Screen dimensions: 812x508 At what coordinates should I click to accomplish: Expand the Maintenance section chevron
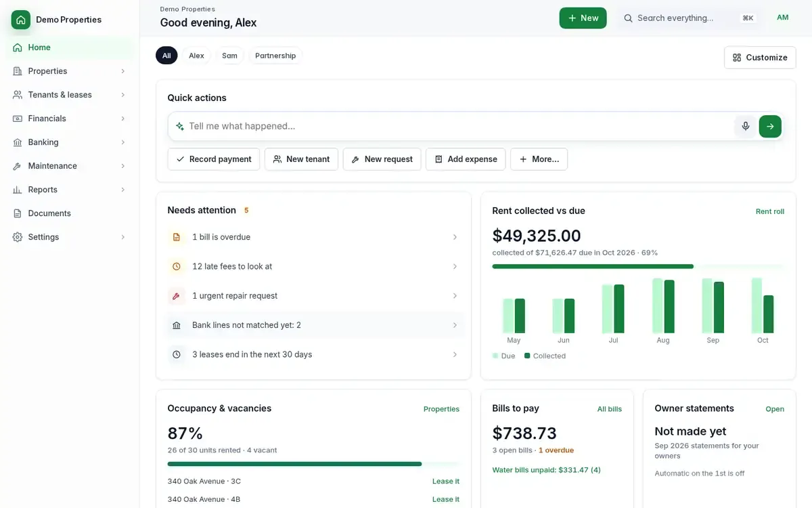[123, 166]
